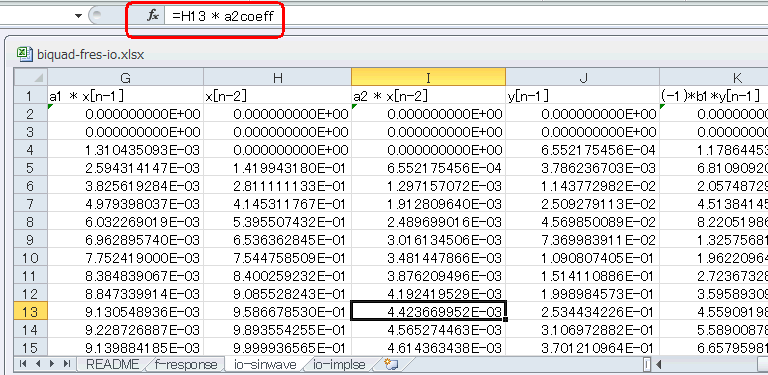The image size is (768, 375).
Task: Open the io-implse sheet tab
Action: click(x=339, y=364)
